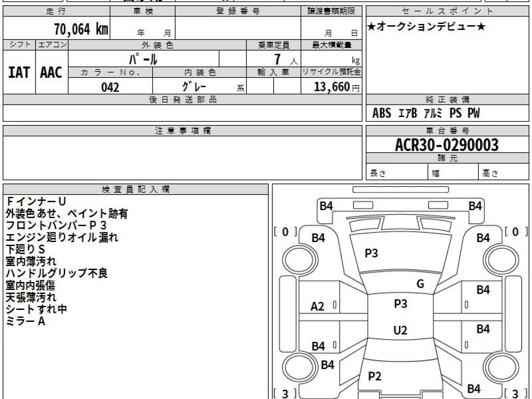This screenshot has height=399, width=532.
Task: Select the note 下廻りＳ
Action: pos(25,249)
